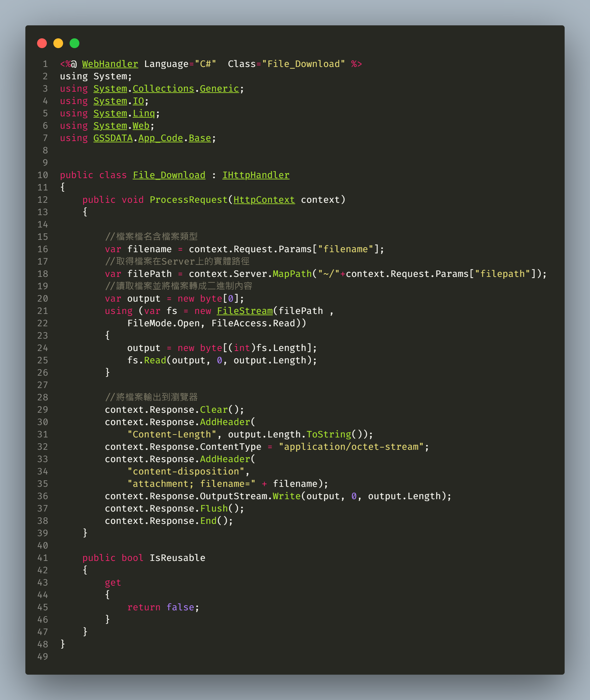
Task: Click GSSDATA in the line 7 using
Action: tap(113, 138)
